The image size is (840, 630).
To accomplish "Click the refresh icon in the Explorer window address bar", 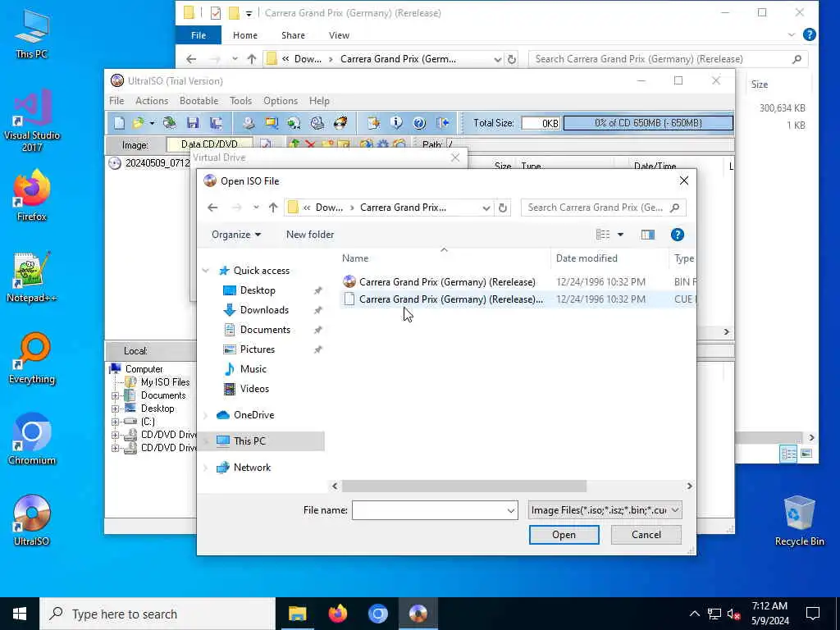I will click(512, 59).
